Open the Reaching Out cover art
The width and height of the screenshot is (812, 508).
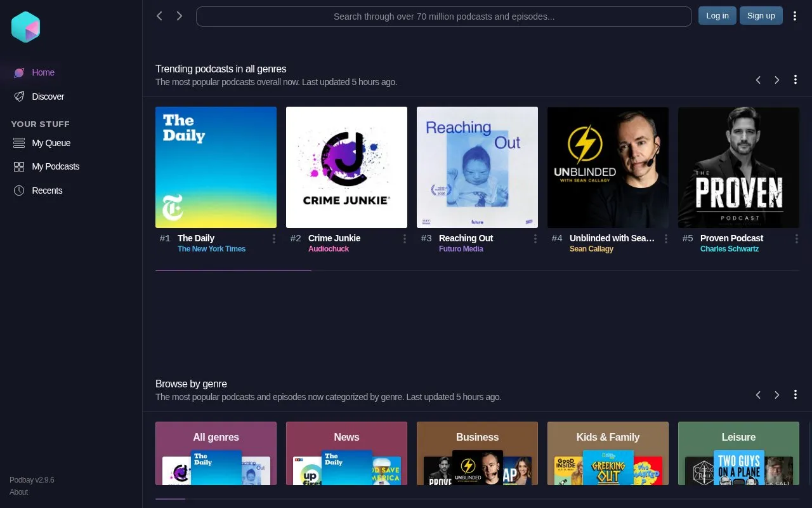[477, 167]
